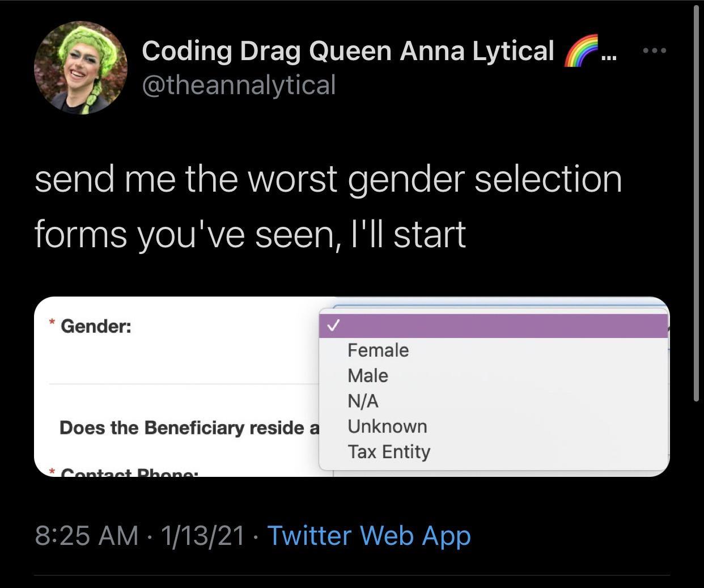The width and height of the screenshot is (704, 588).
Task: Click the 8:25 AM timestamp
Action: pyautogui.click(x=86, y=536)
